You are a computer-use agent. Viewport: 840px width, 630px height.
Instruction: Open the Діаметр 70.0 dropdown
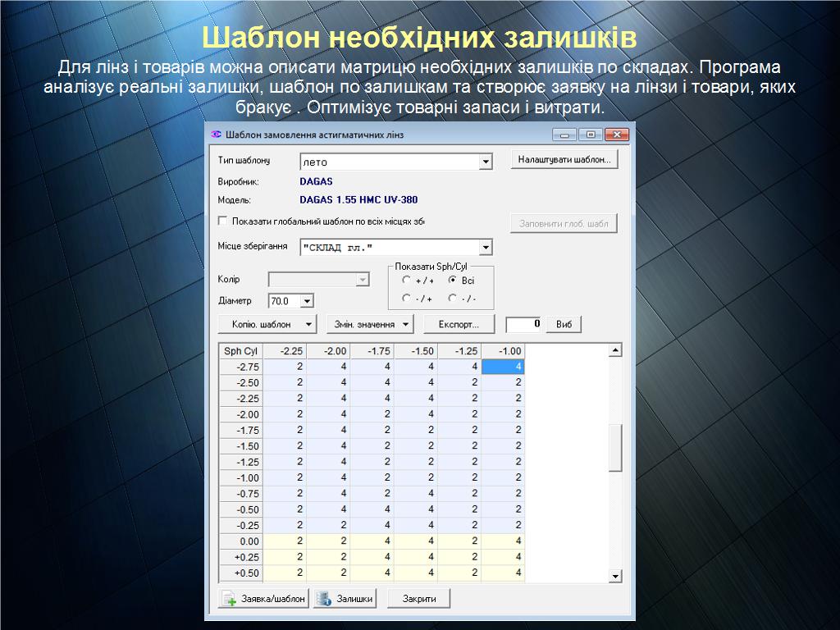307,302
